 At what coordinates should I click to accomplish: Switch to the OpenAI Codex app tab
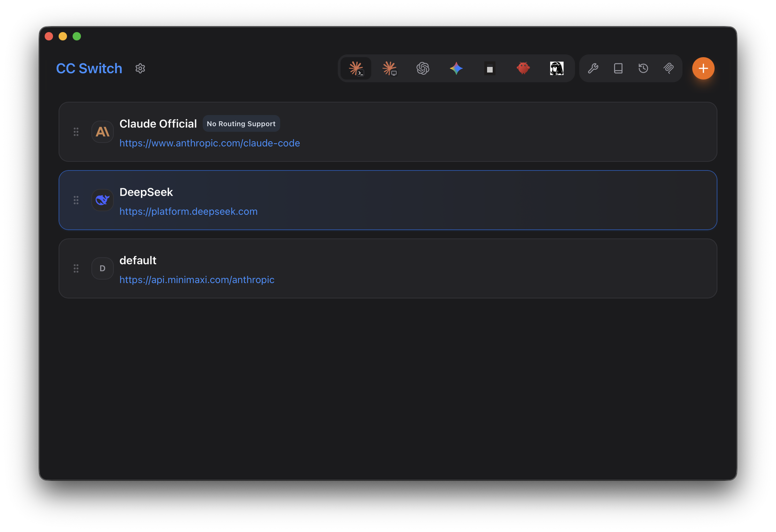coord(423,68)
